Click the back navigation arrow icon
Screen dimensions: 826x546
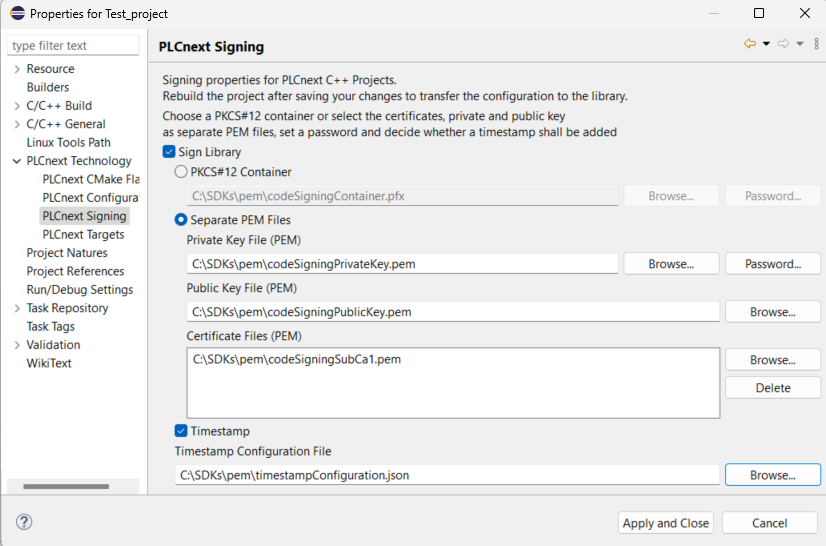point(750,44)
